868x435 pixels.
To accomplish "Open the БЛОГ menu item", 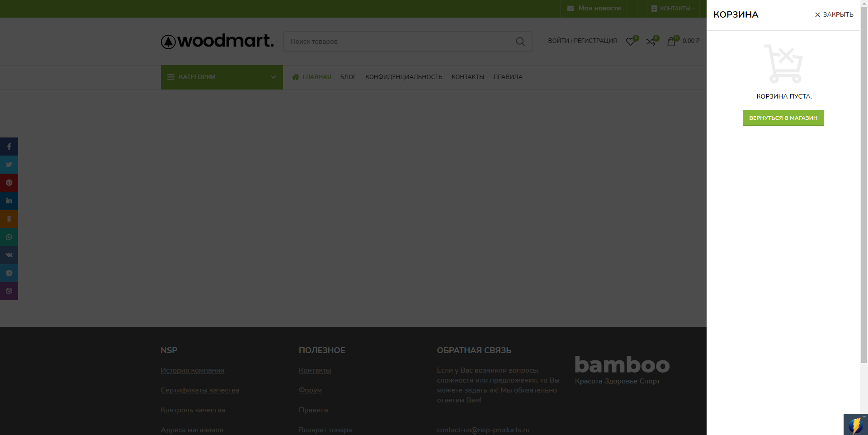I will tap(348, 77).
